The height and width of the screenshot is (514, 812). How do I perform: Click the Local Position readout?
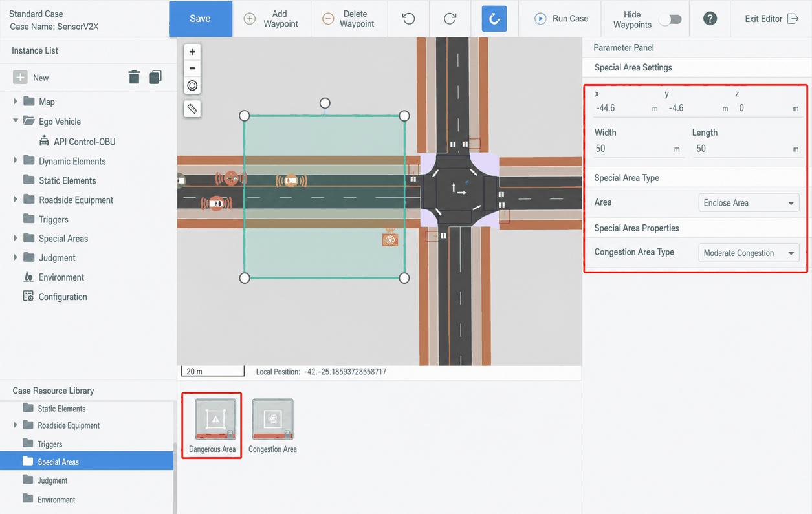321,372
